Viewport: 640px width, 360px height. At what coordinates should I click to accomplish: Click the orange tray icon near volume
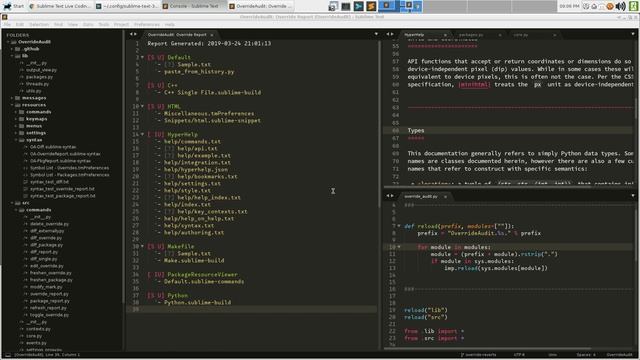610,6
